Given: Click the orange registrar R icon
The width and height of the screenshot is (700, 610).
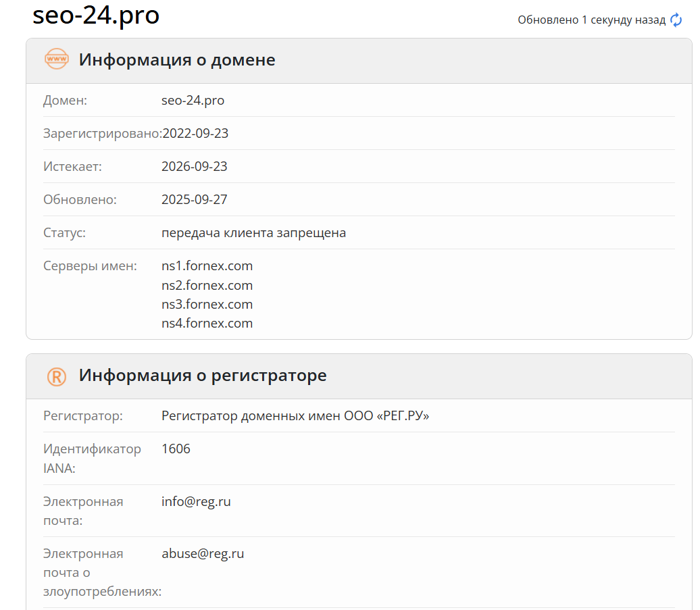Looking at the screenshot, I should (x=56, y=376).
